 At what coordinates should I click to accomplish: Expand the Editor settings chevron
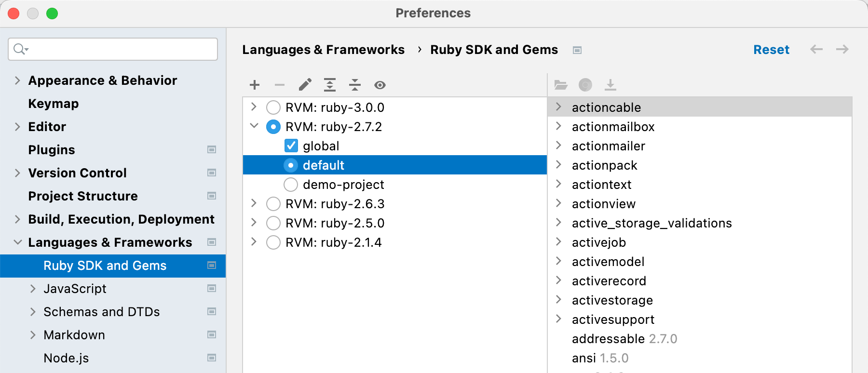pyautogui.click(x=17, y=127)
